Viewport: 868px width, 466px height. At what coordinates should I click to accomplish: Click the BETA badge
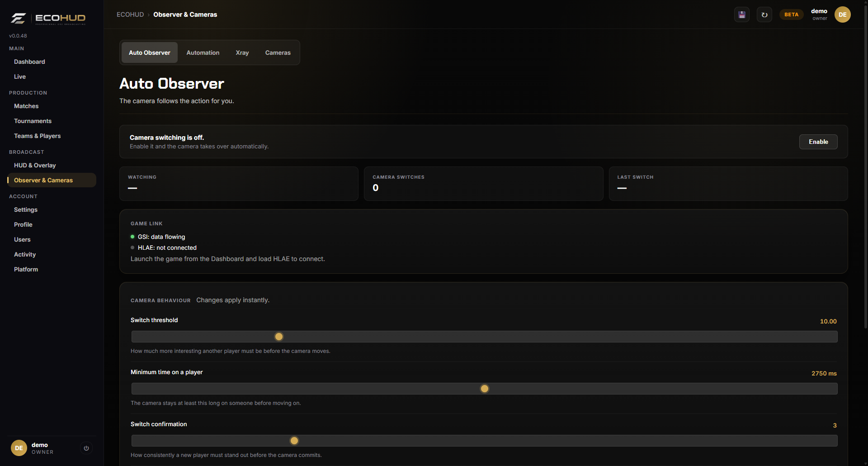click(791, 14)
